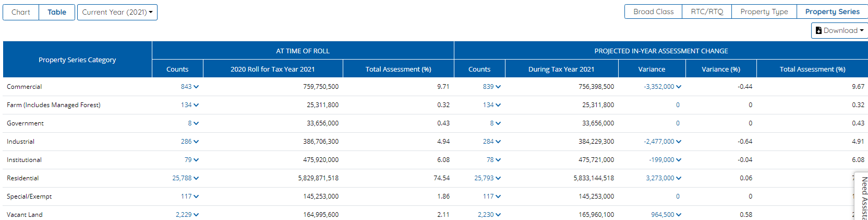Click the AT TIME OF ROLL header
The height and width of the screenshot is (220, 868).
303,51
